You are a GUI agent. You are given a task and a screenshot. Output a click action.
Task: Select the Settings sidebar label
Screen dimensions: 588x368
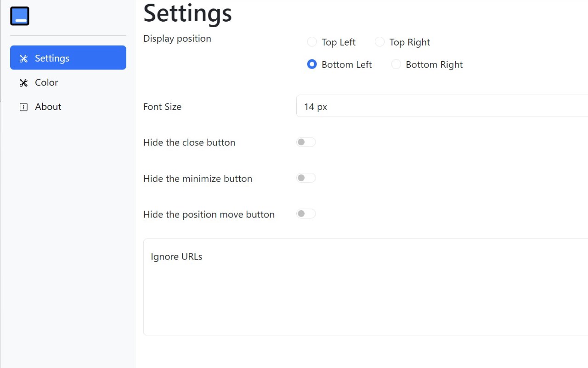tap(52, 58)
